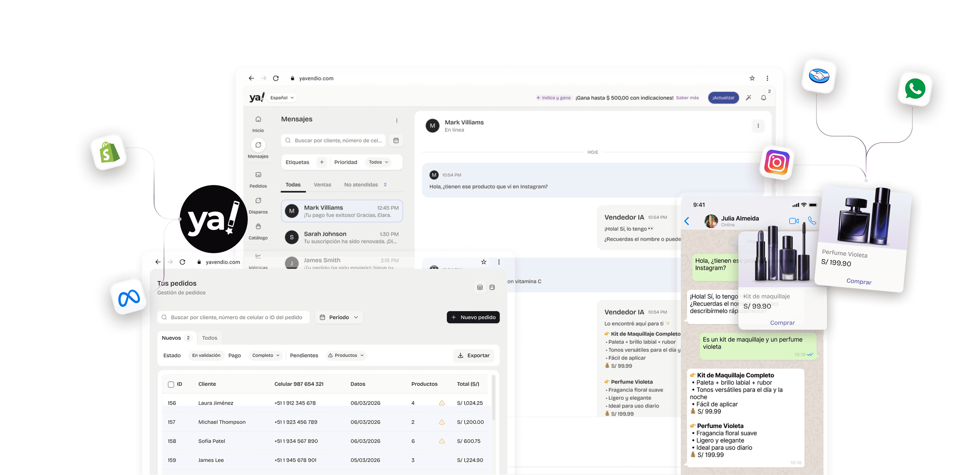The image size is (980, 475).
Task: Switch to the Ventas messages tab
Action: pyautogui.click(x=322, y=185)
